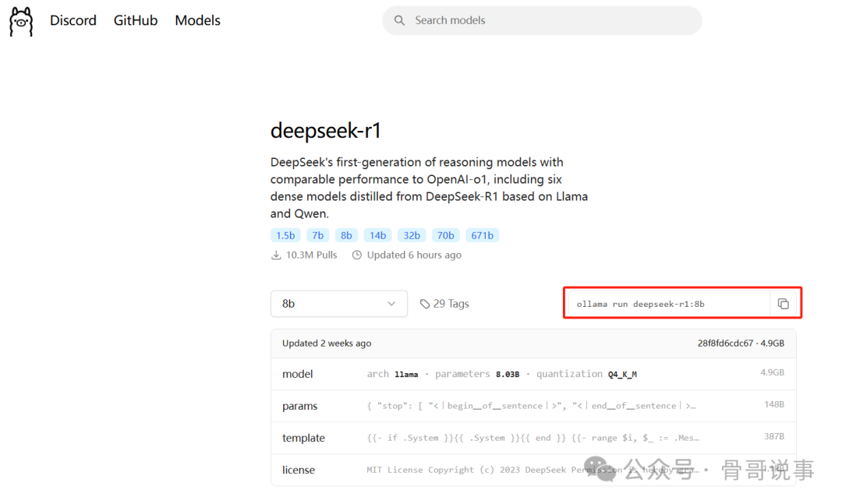
Task: Open the Models page from the header
Action: point(197,20)
